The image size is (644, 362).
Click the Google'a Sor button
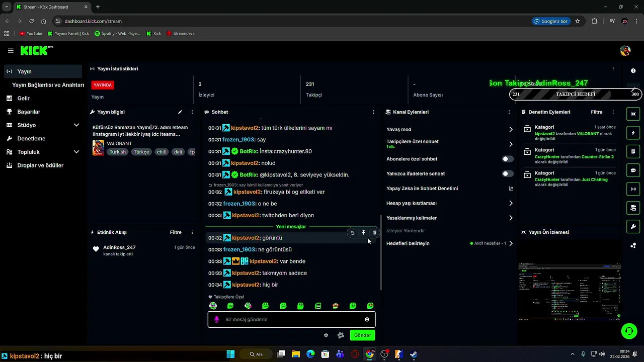coord(551,21)
